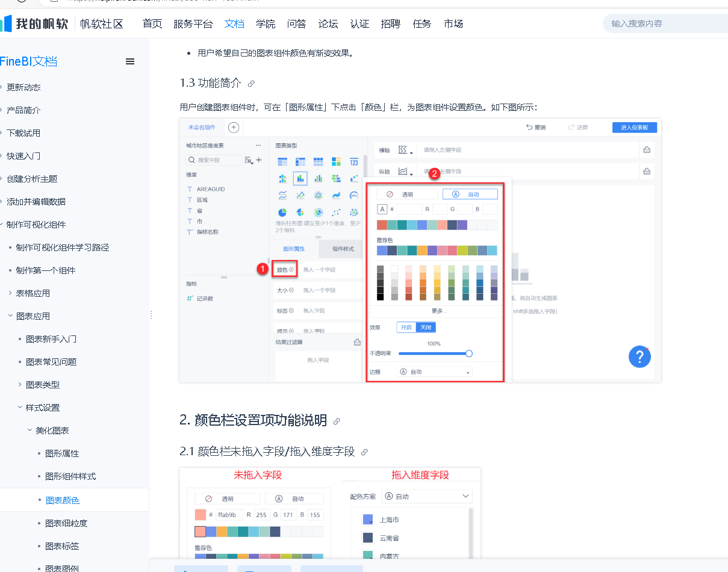Click the 还原 redo icon in the screenshot

(571, 127)
